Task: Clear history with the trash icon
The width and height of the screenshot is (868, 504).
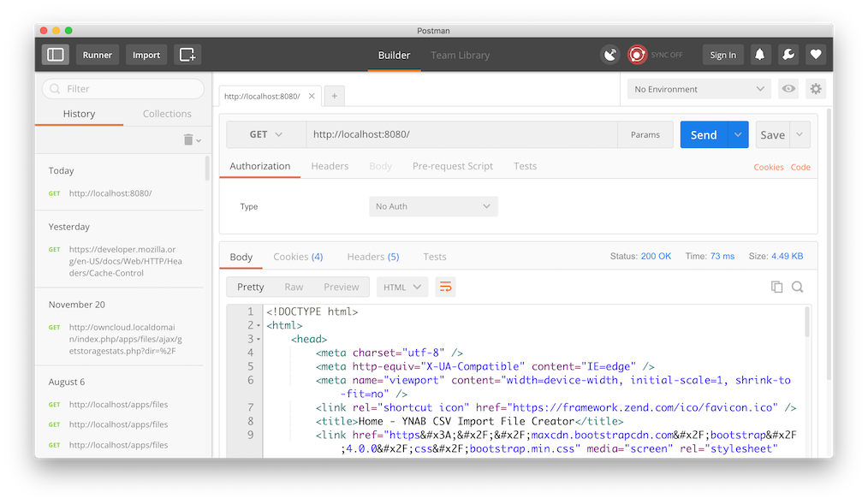Action: (188, 139)
